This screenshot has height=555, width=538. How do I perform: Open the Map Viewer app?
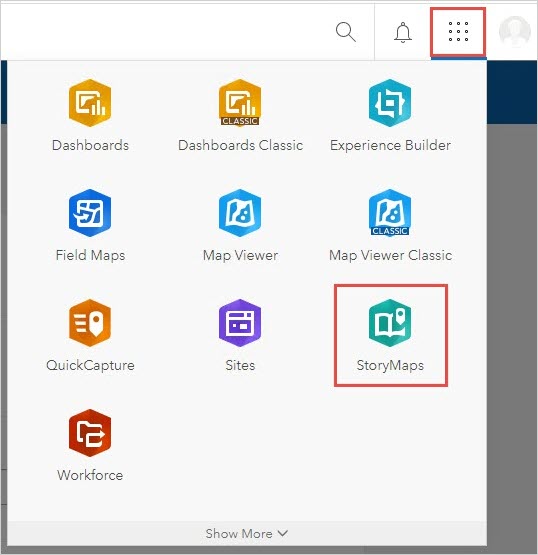(x=240, y=225)
